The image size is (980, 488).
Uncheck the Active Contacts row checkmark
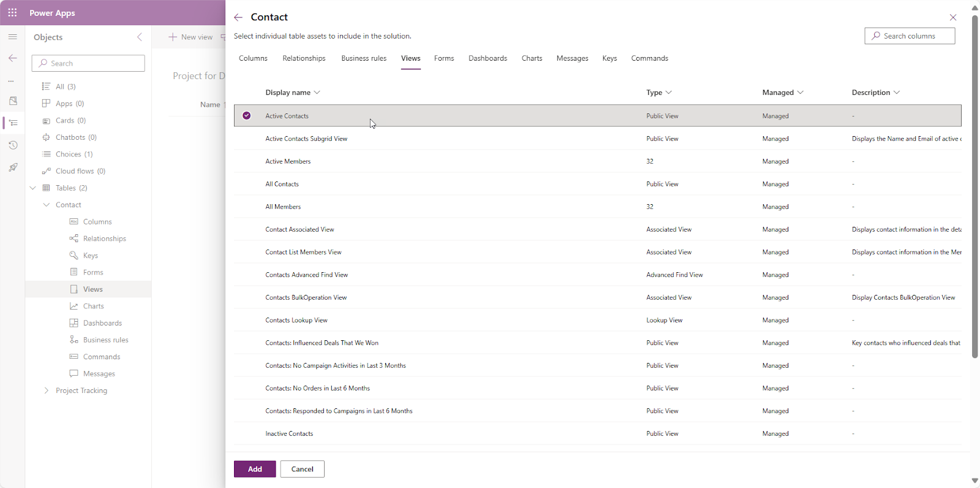(x=246, y=115)
